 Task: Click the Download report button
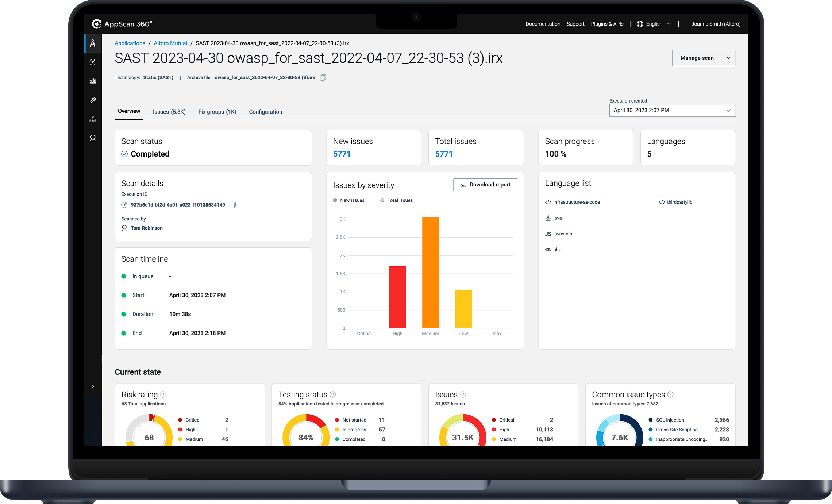(485, 185)
